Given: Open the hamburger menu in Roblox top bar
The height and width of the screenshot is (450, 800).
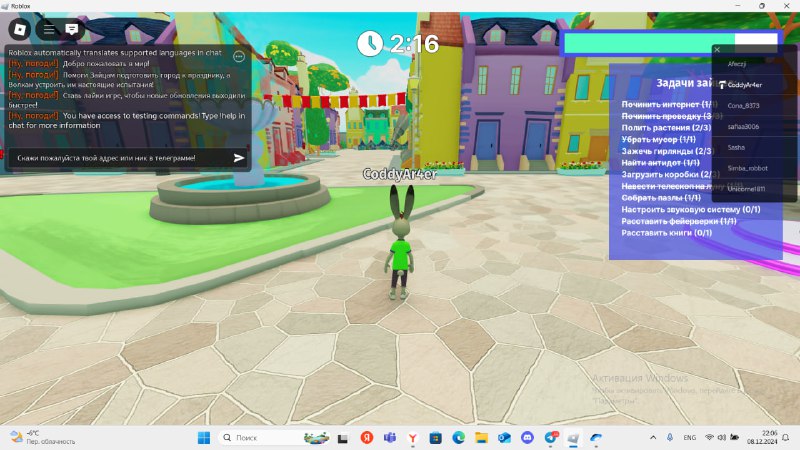Looking at the screenshot, I should (x=49, y=29).
